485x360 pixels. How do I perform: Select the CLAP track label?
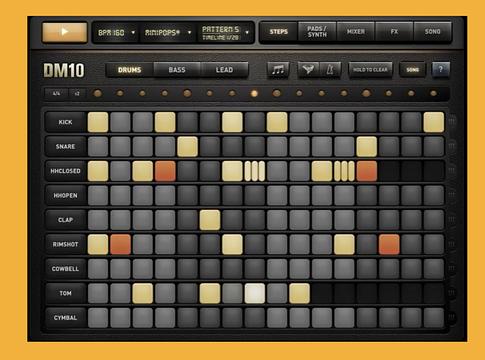[65, 220]
